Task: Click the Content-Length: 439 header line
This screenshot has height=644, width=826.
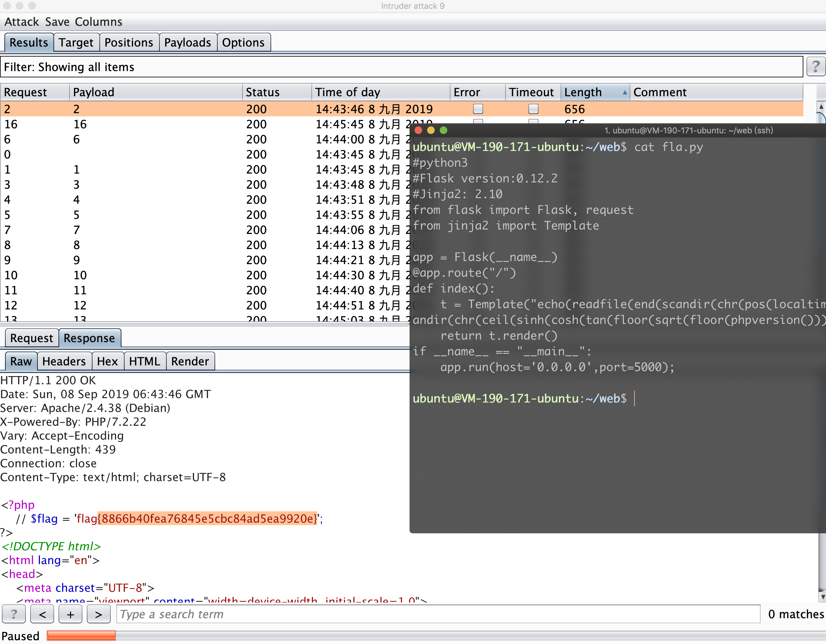Action: tap(58, 449)
